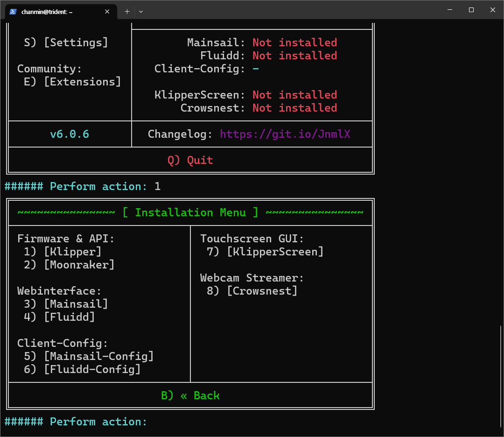The height and width of the screenshot is (437, 504).
Task: Open the Changelog git.io link
Action: [285, 134]
